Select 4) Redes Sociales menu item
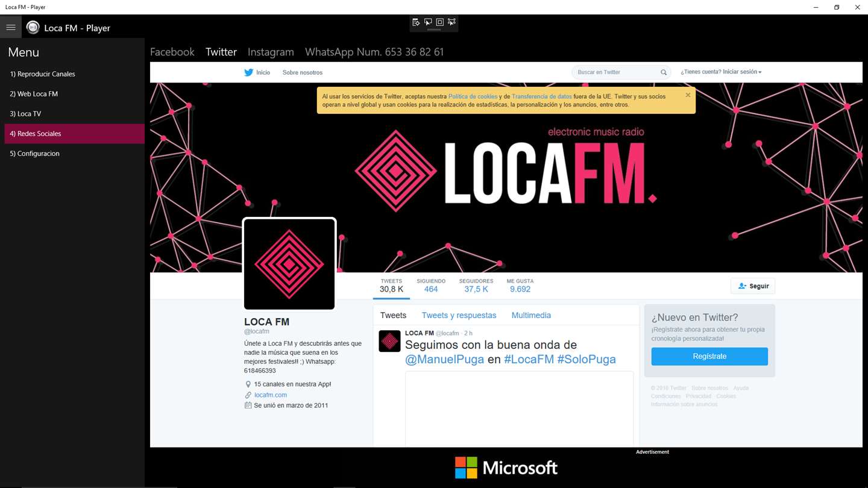868x488 pixels. point(74,134)
